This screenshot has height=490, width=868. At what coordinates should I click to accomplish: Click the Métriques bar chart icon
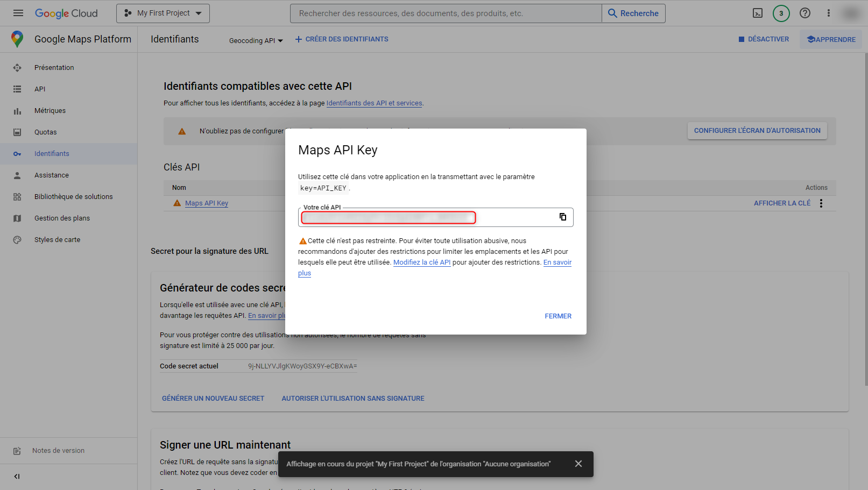pyautogui.click(x=17, y=111)
